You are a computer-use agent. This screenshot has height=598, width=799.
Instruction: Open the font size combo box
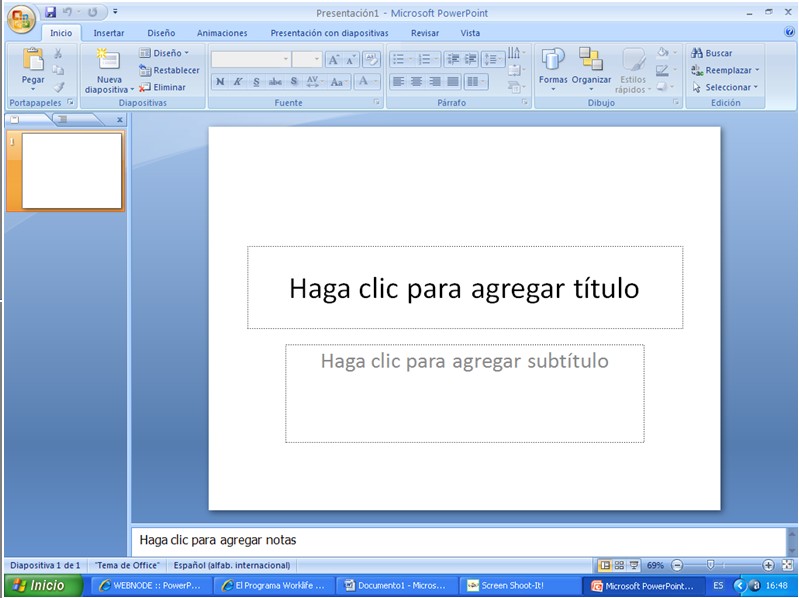coord(307,60)
